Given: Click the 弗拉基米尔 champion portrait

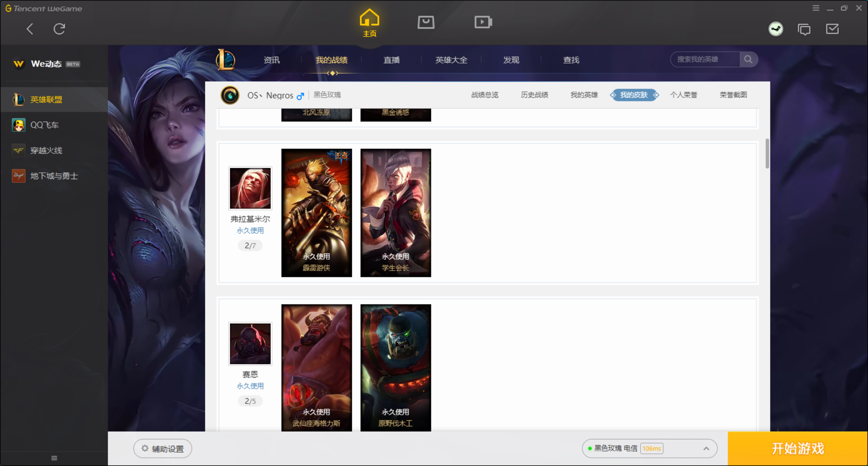Looking at the screenshot, I should (250, 188).
